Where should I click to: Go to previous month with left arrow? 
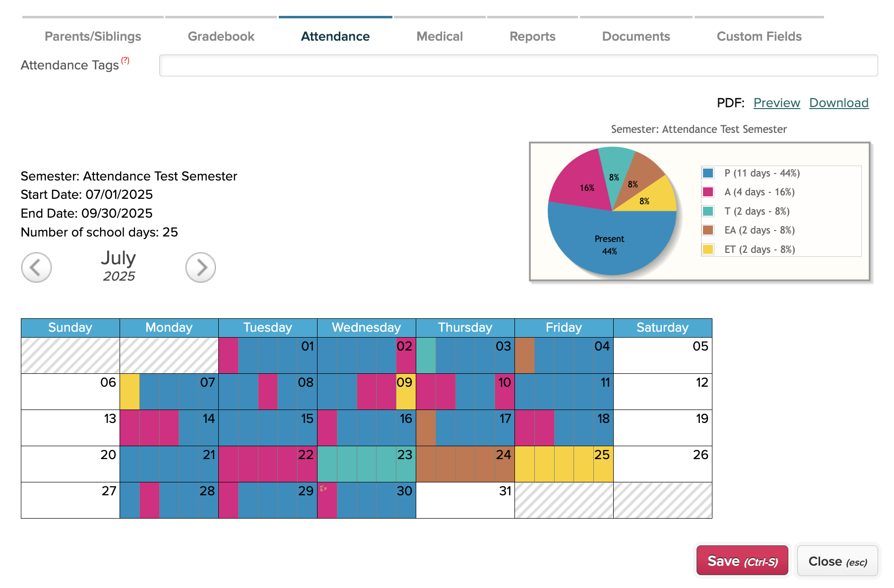click(36, 267)
